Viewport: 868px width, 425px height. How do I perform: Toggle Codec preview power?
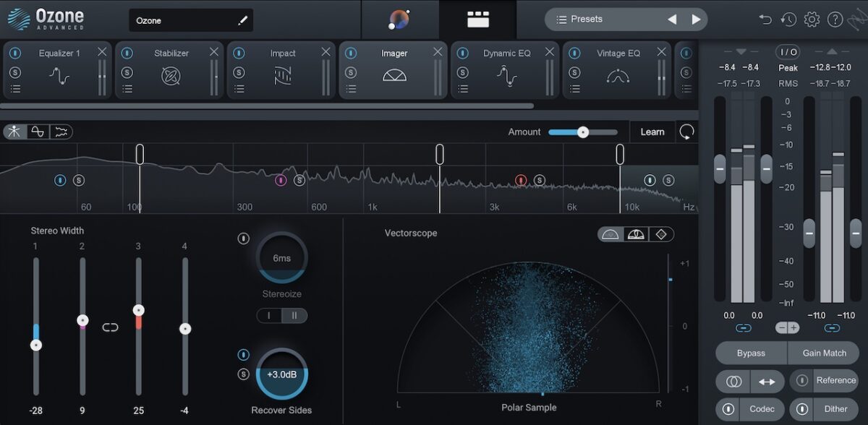(x=729, y=409)
